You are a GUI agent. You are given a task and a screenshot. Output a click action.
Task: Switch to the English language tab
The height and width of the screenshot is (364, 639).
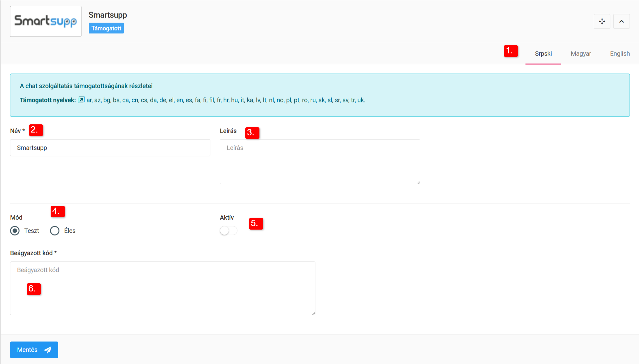(620, 54)
